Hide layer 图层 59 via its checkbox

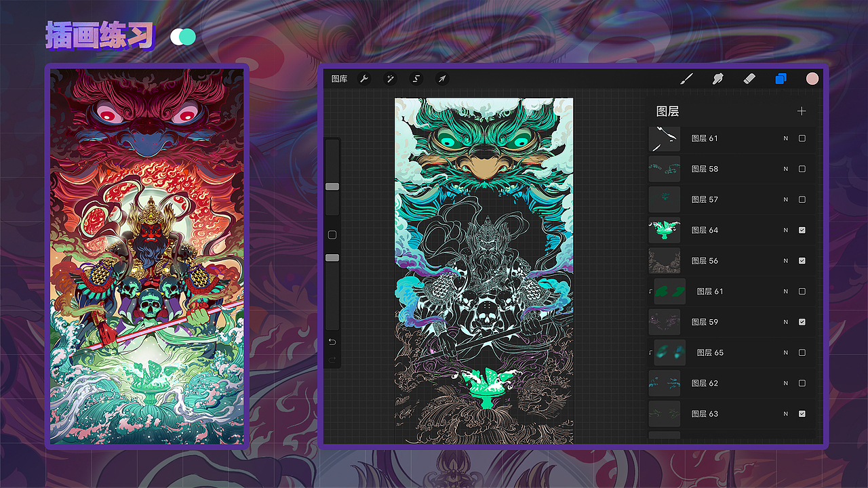coord(802,322)
